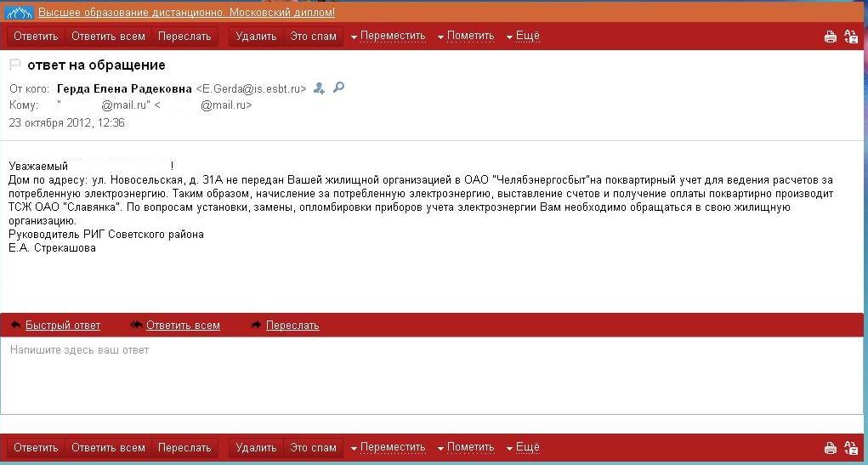This screenshot has height=465, width=868.
Task: Click quick reply arrow icon
Action: pos(15,325)
